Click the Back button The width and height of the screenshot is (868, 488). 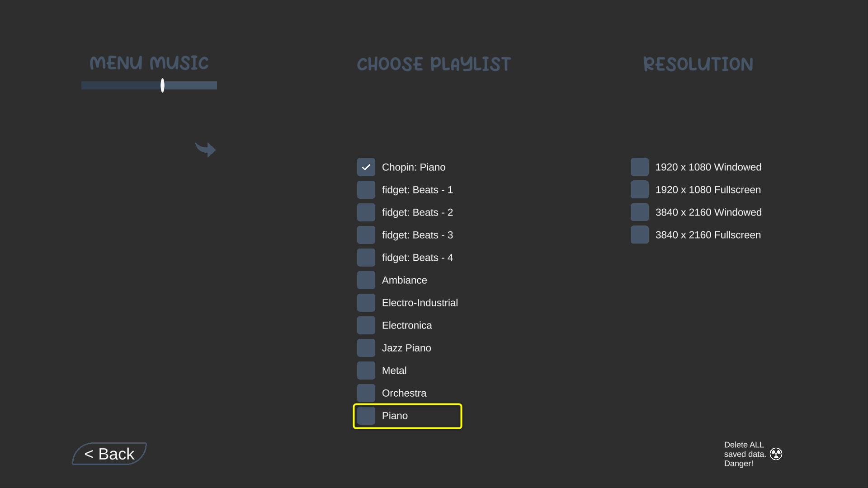coord(109,454)
